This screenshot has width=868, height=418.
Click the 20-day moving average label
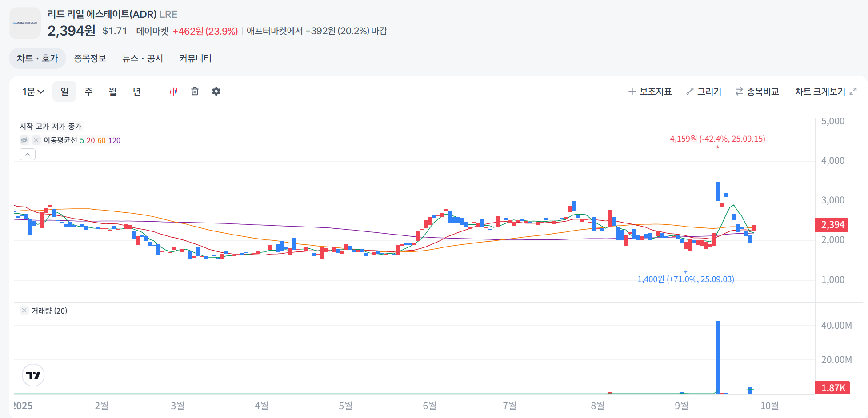click(x=91, y=140)
